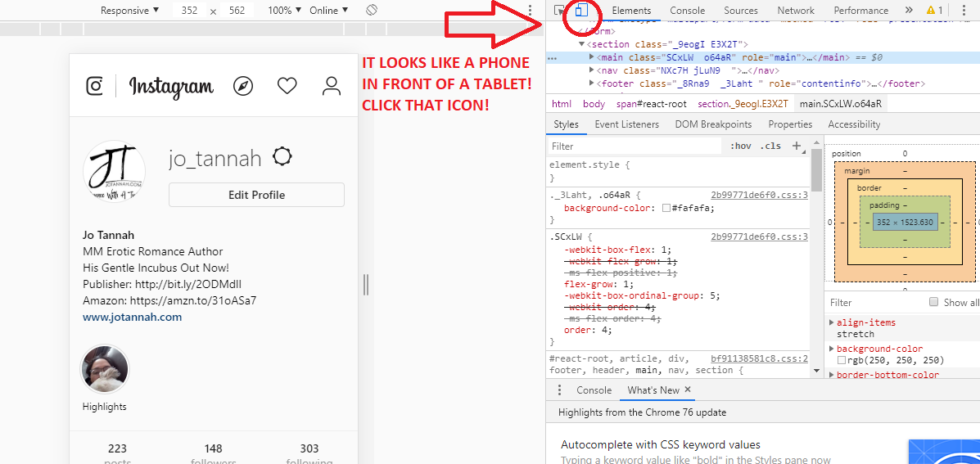The height and width of the screenshot is (464, 980).
Task: Click the viewport height field 562
Action: (x=237, y=11)
